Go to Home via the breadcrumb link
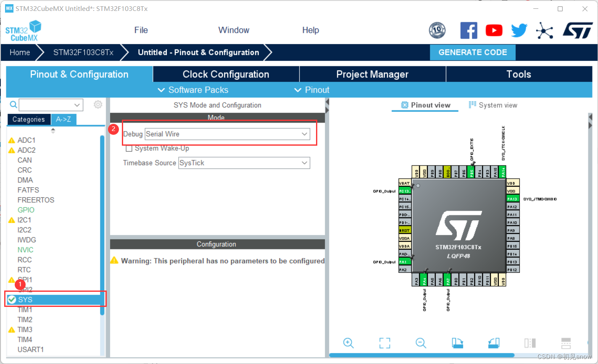This screenshot has width=598, height=364. (19, 52)
